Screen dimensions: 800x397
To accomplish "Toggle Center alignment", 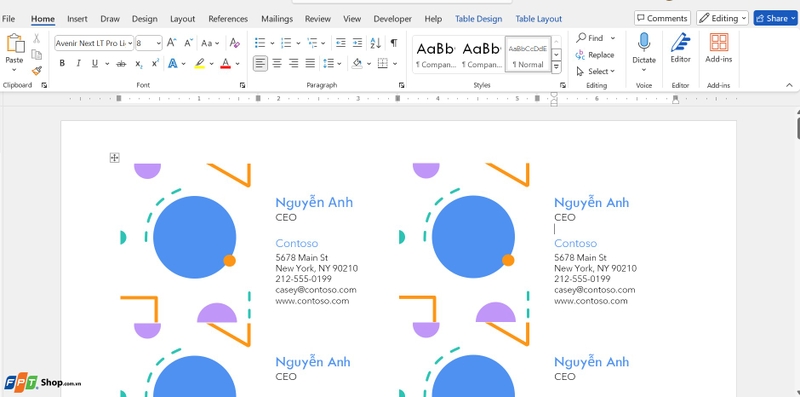I will 277,64.
